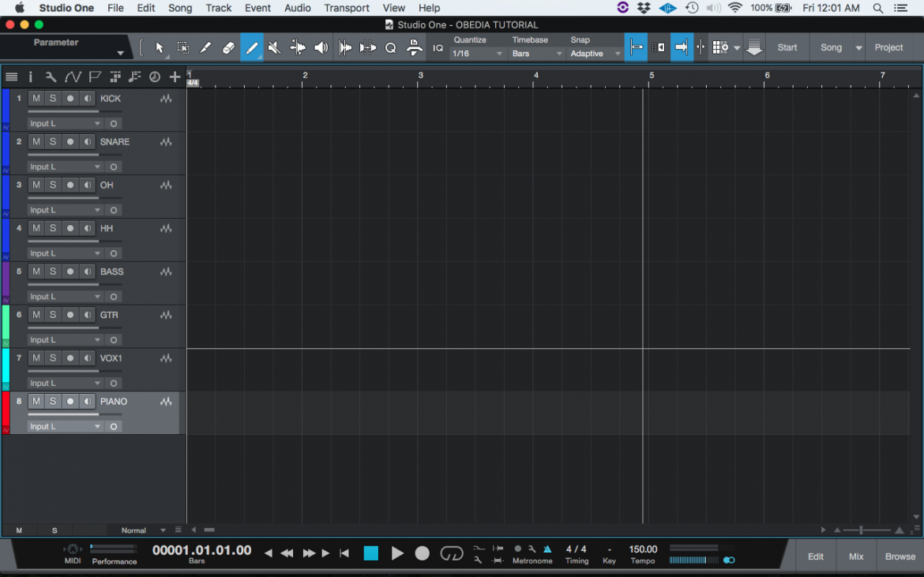
Task: Open the Track menu
Action: 219,8
